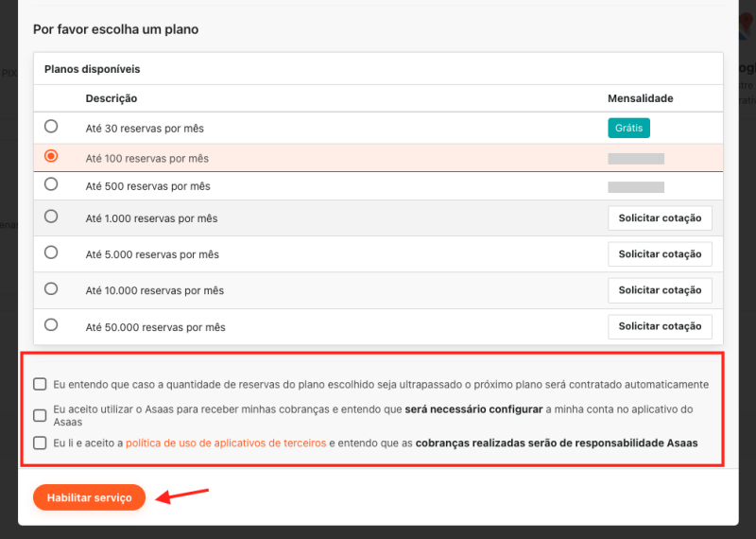Choose the 500 reservas por mês radio option
The height and width of the screenshot is (539, 756).
pos(51,184)
